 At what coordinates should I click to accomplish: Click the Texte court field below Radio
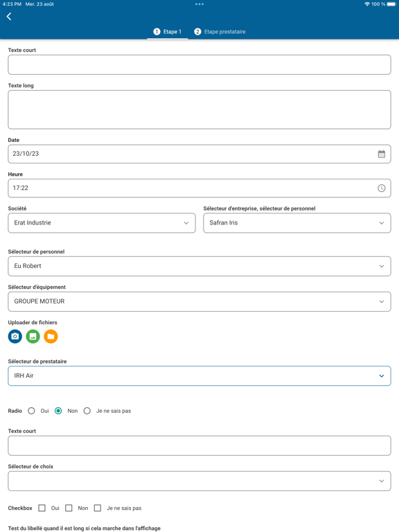[x=199, y=445]
